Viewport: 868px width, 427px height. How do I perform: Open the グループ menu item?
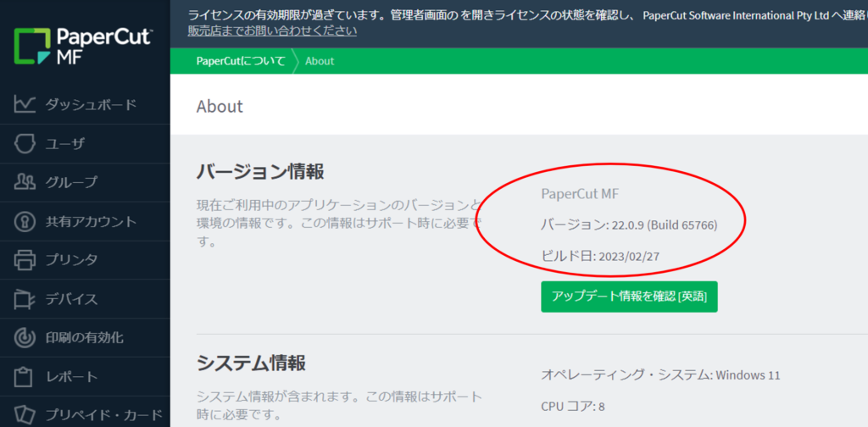(86, 182)
